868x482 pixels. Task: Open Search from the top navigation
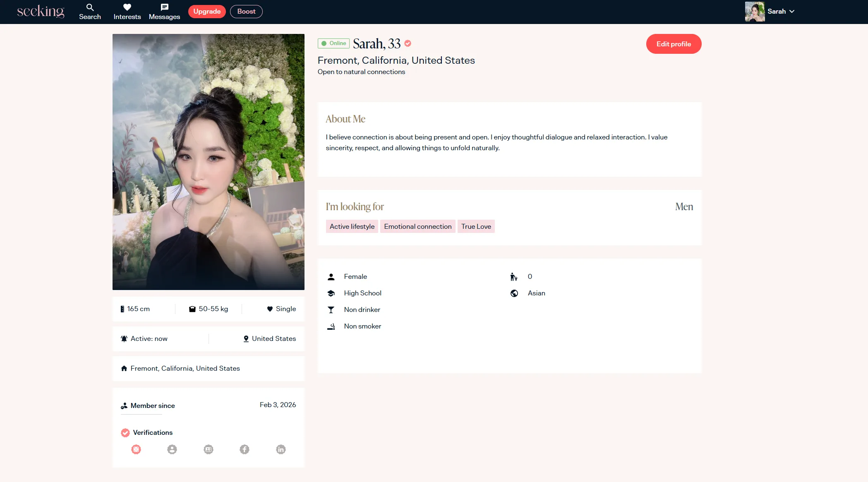pyautogui.click(x=90, y=12)
